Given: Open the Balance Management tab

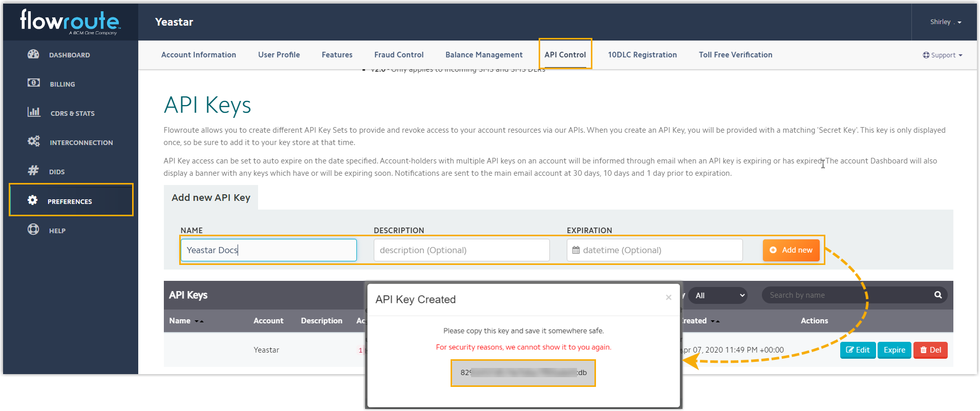Looking at the screenshot, I should pyautogui.click(x=484, y=55).
